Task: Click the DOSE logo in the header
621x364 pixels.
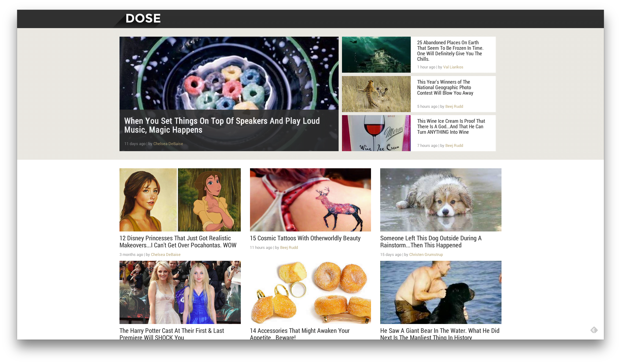Action: click(143, 19)
